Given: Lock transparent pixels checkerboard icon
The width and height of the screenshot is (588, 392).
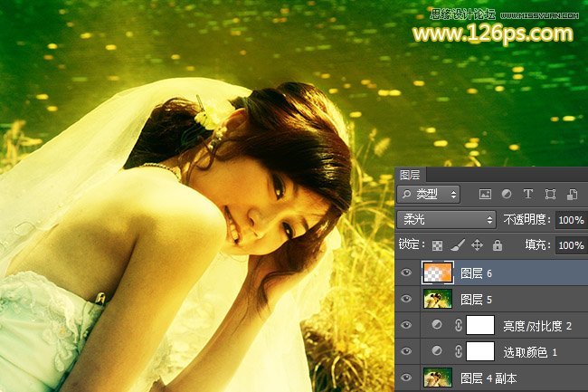Looking at the screenshot, I should tap(437, 245).
